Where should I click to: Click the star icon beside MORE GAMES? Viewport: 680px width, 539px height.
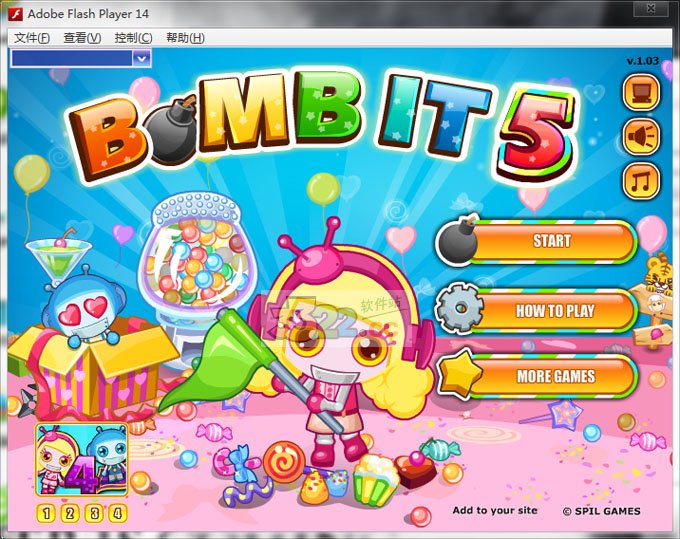coord(460,374)
